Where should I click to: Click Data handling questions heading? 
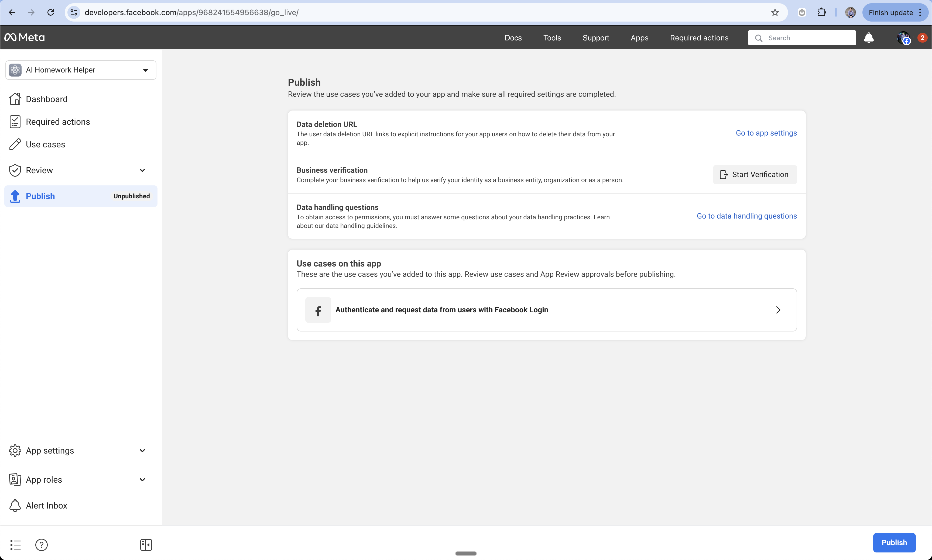[x=337, y=207]
